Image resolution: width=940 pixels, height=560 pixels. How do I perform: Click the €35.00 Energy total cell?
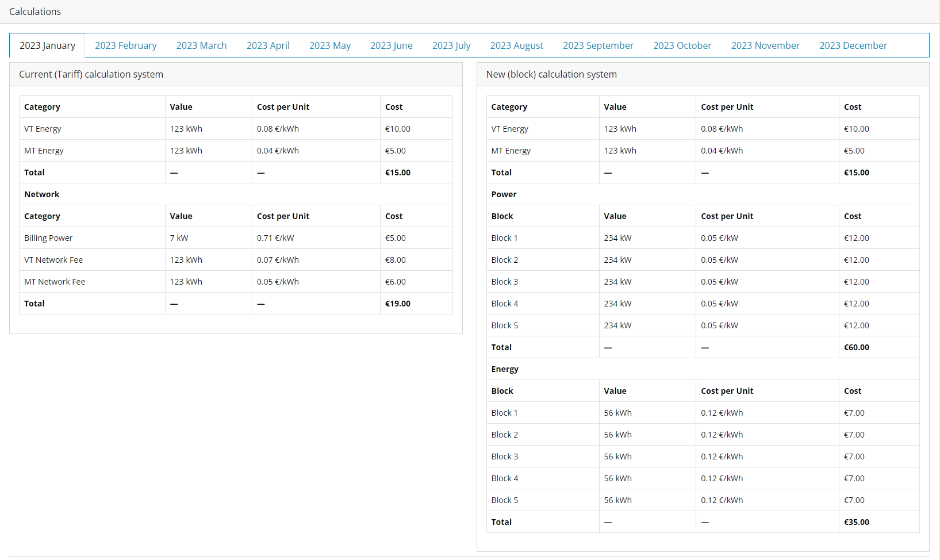pos(857,522)
